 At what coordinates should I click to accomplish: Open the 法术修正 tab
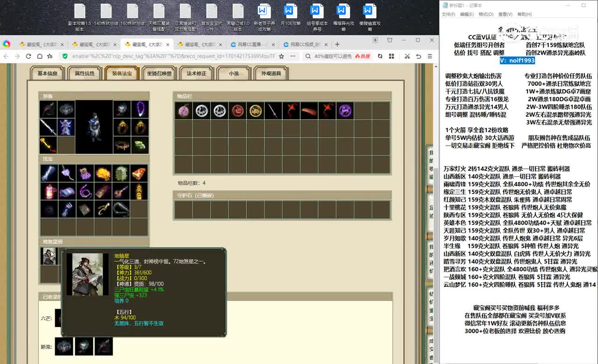tap(196, 73)
